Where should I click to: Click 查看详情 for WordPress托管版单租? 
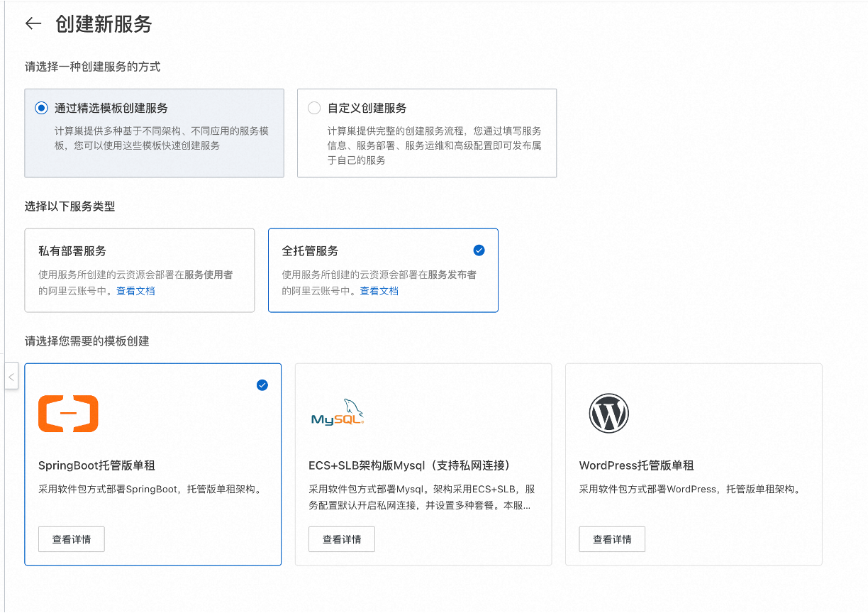(612, 539)
